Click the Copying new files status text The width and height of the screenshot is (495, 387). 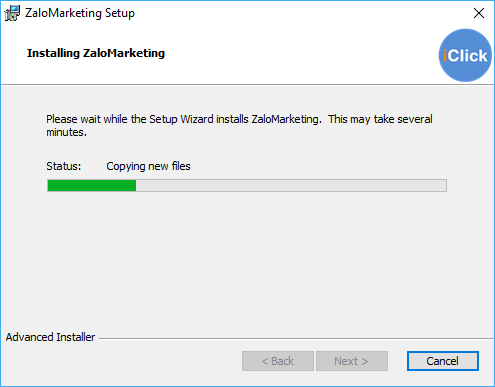pyautogui.click(x=148, y=166)
